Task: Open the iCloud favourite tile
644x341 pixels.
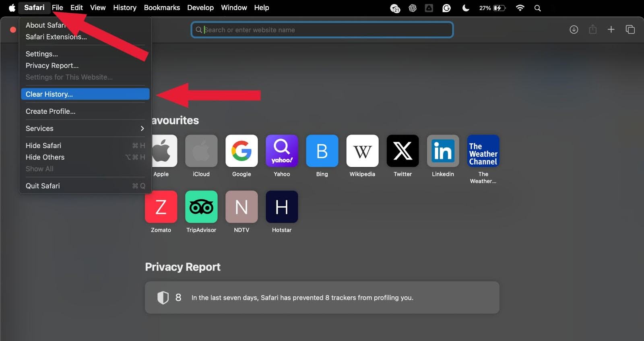Action: (201, 151)
